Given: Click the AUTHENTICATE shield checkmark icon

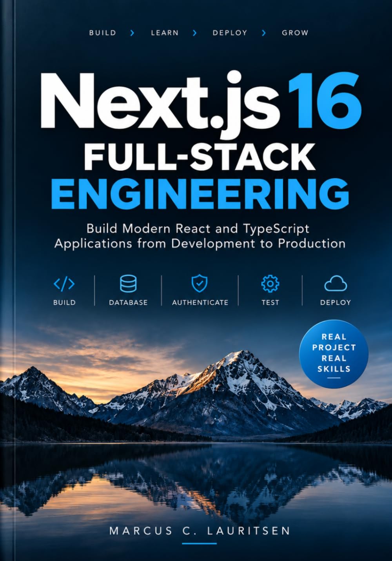Looking at the screenshot, I should pyautogui.click(x=200, y=284).
